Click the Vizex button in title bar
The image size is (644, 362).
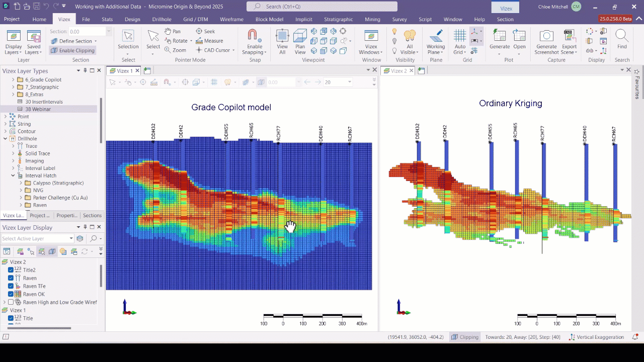click(506, 8)
